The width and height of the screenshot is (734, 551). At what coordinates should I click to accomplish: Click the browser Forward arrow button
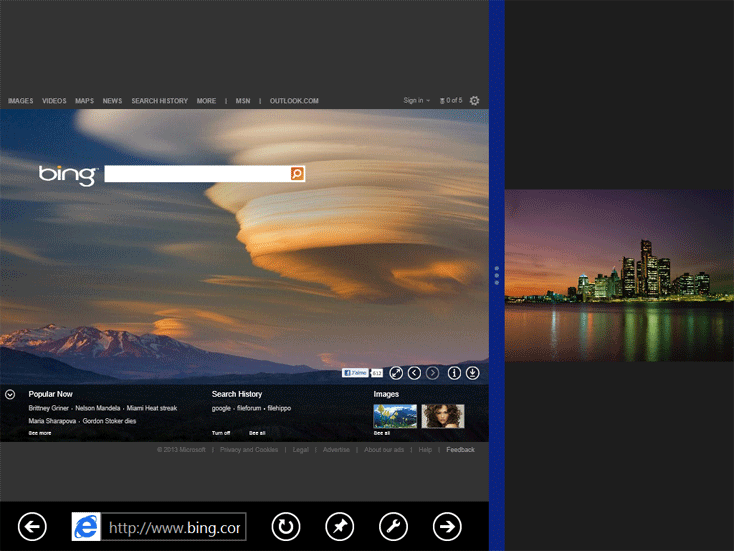447,526
